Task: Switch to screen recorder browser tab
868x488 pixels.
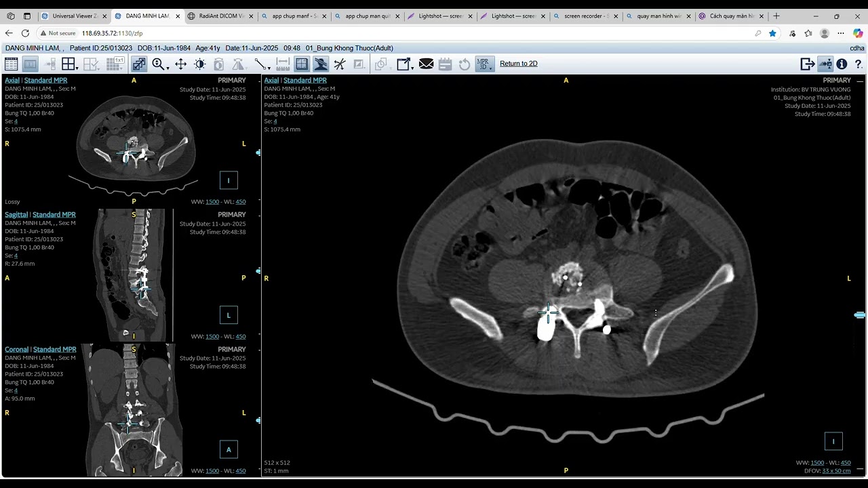Action: (586, 16)
